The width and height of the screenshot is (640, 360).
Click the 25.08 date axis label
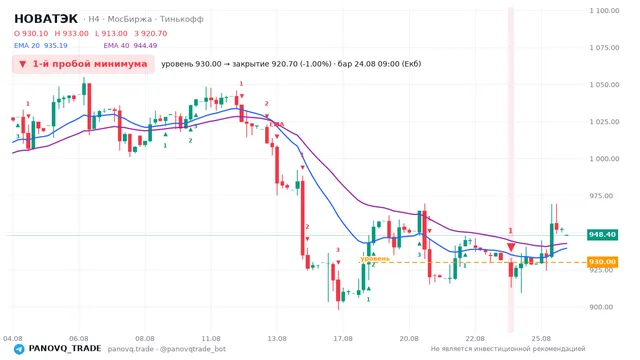tap(541, 338)
